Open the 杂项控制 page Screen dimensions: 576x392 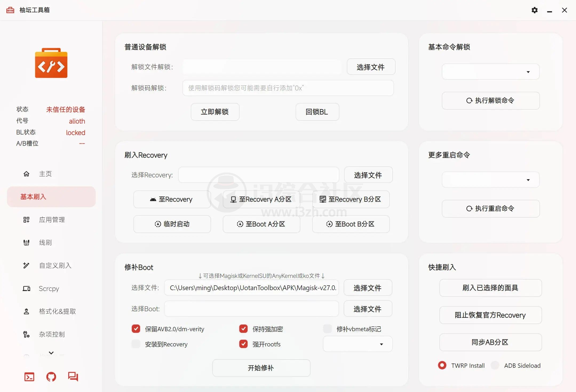51,334
